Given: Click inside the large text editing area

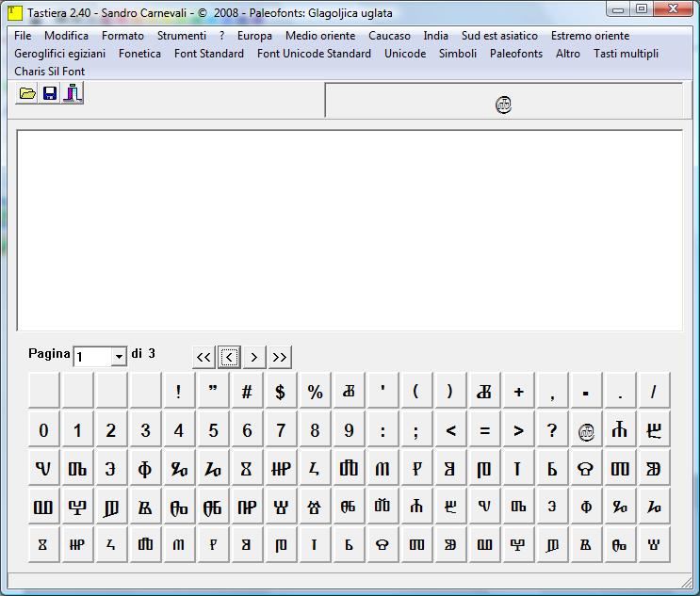Looking at the screenshot, I should tap(350, 231).
